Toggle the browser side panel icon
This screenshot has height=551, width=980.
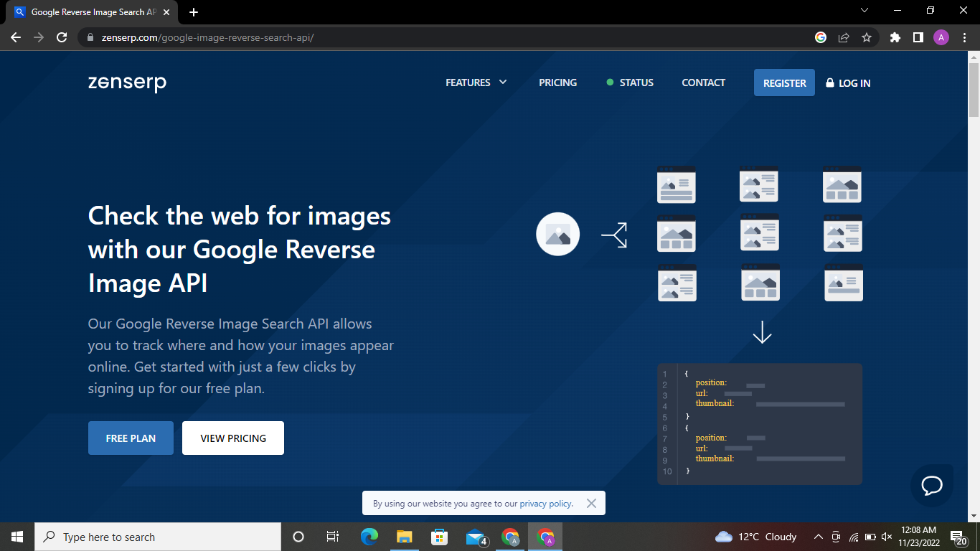tap(918, 37)
